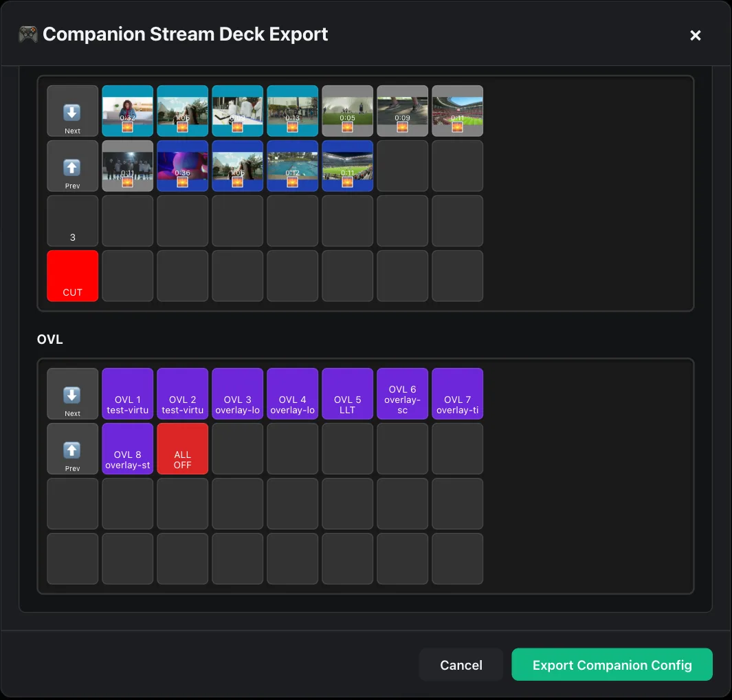Activate OVL 2 test-virtu overlay button
This screenshot has height=700, width=732.
[x=183, y=393]
